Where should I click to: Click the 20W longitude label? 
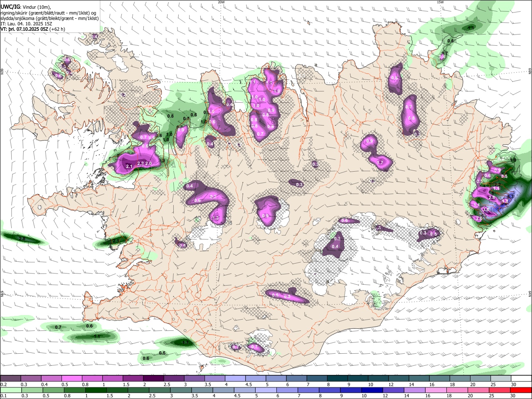[x=221, y=2]
